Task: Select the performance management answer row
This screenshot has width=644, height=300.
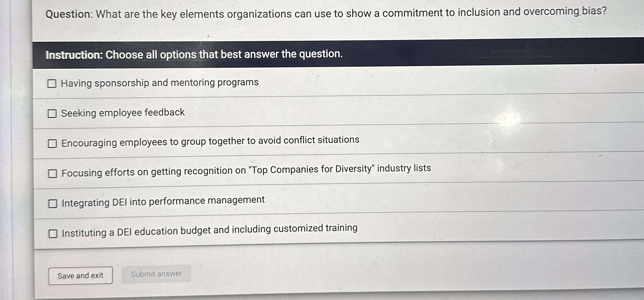Action: [162, 202]
